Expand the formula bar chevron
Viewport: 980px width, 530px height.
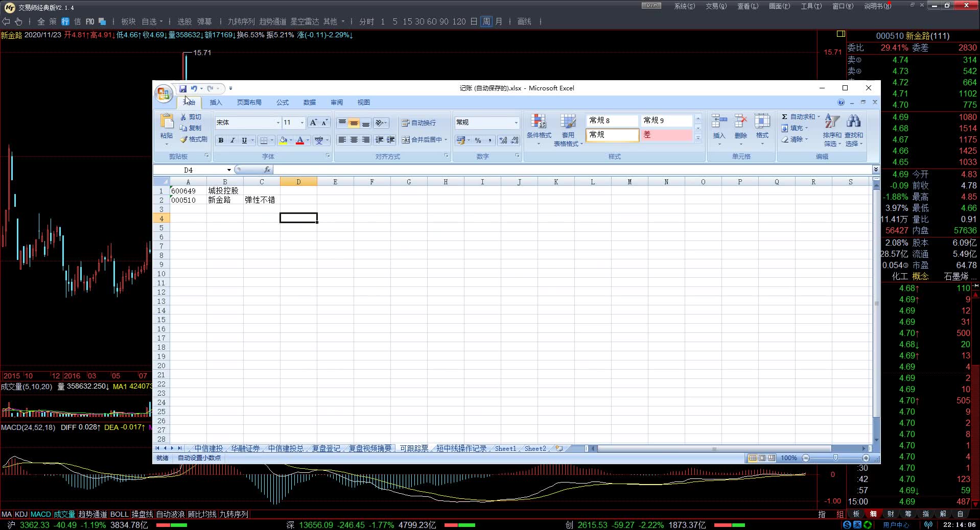875,170
